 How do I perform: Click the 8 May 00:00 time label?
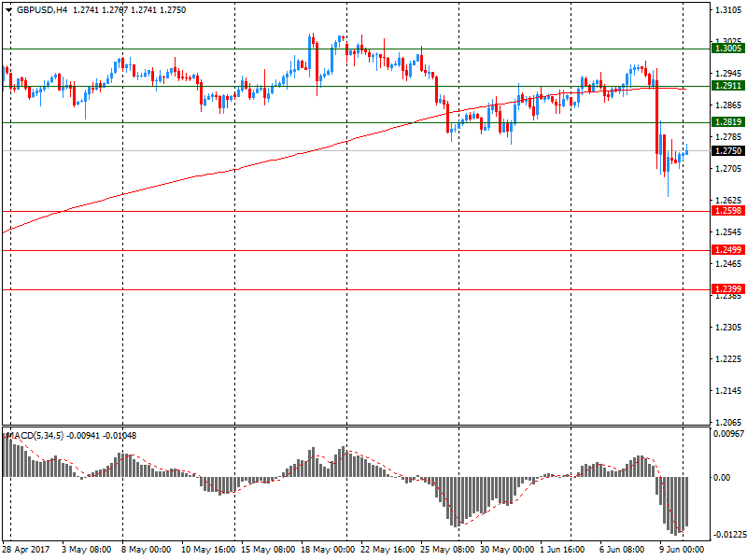coord(147,550)
